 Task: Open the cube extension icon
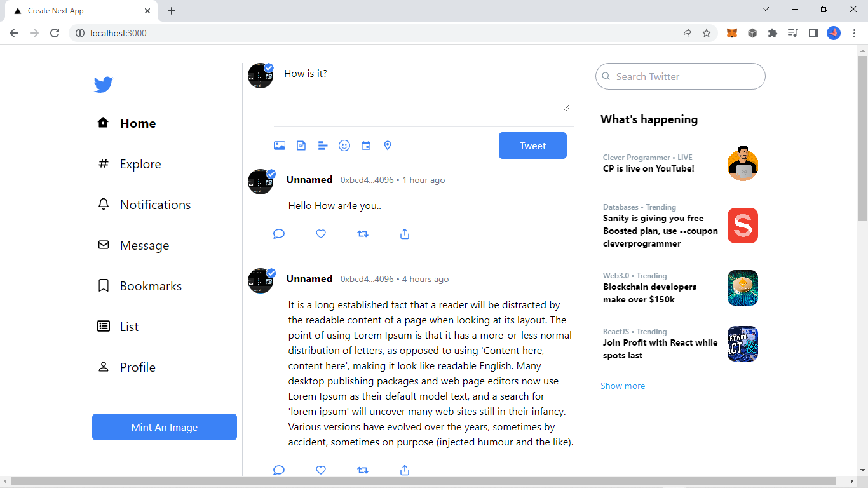752,33
